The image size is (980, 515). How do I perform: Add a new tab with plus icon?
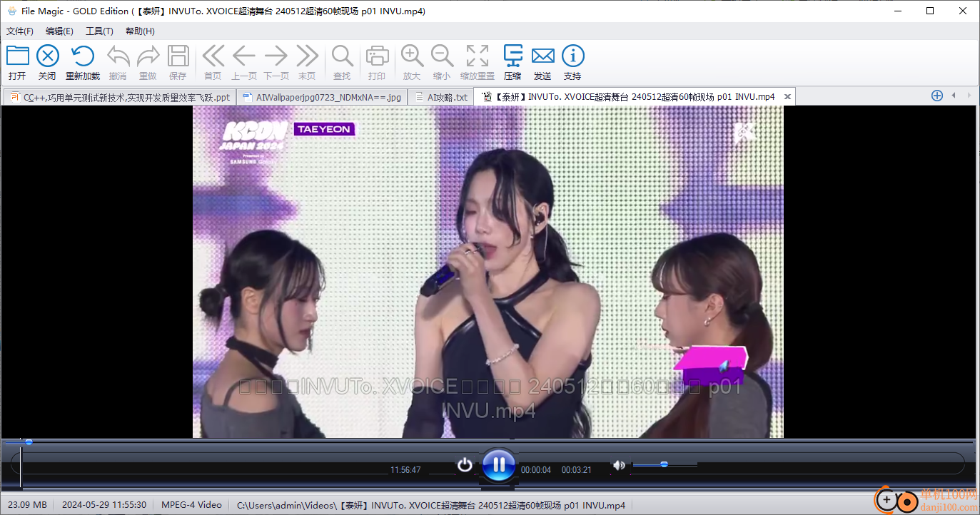coord(937,96)
